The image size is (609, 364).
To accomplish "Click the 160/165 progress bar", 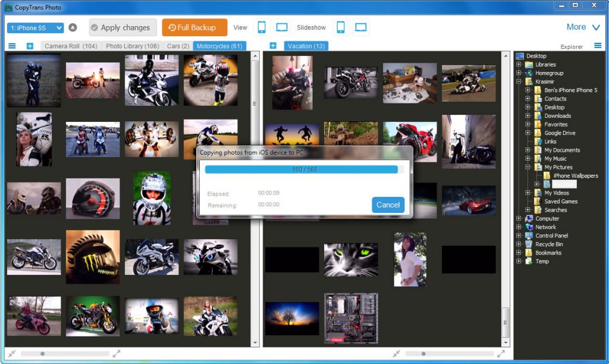I will [x=304, y=169].
